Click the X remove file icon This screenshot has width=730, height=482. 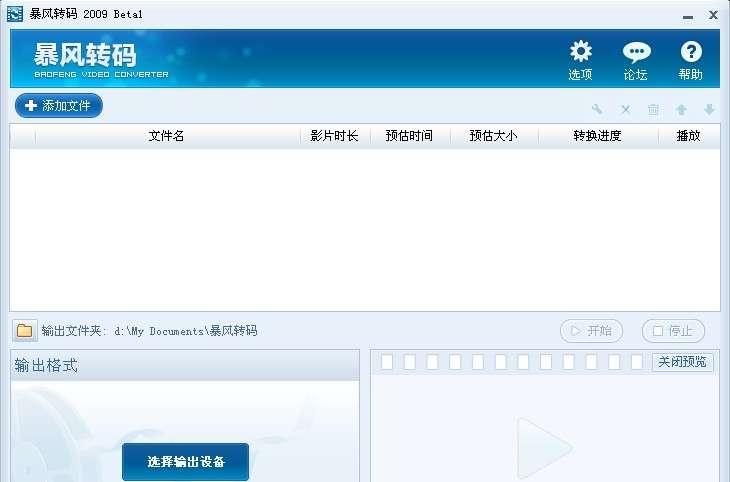click(626, 110)
